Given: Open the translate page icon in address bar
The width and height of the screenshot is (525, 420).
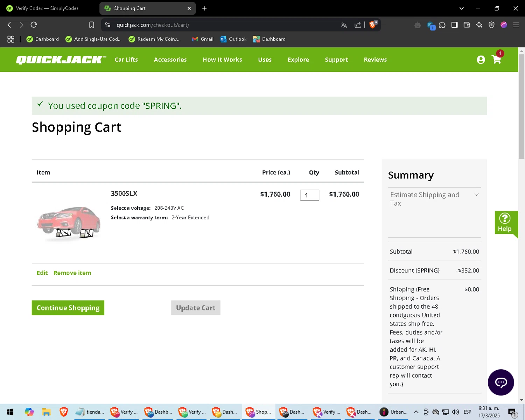Looking at the screenshot, I should [344, 25].
